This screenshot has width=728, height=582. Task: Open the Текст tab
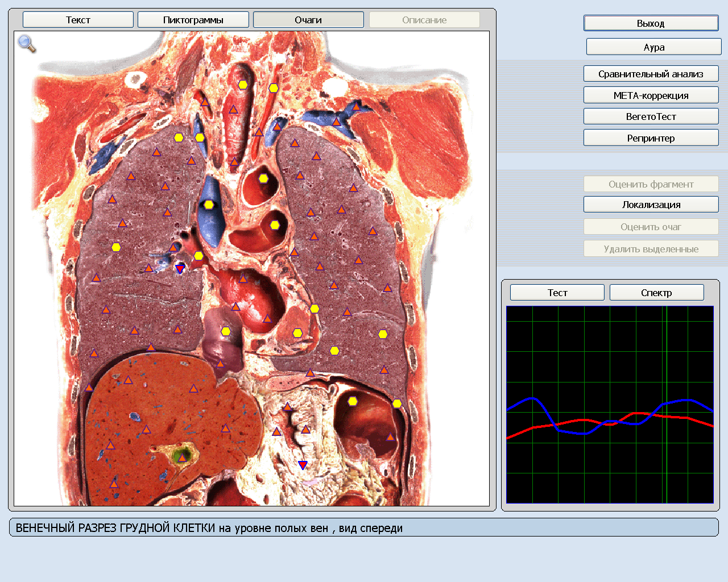coord(78,20)
